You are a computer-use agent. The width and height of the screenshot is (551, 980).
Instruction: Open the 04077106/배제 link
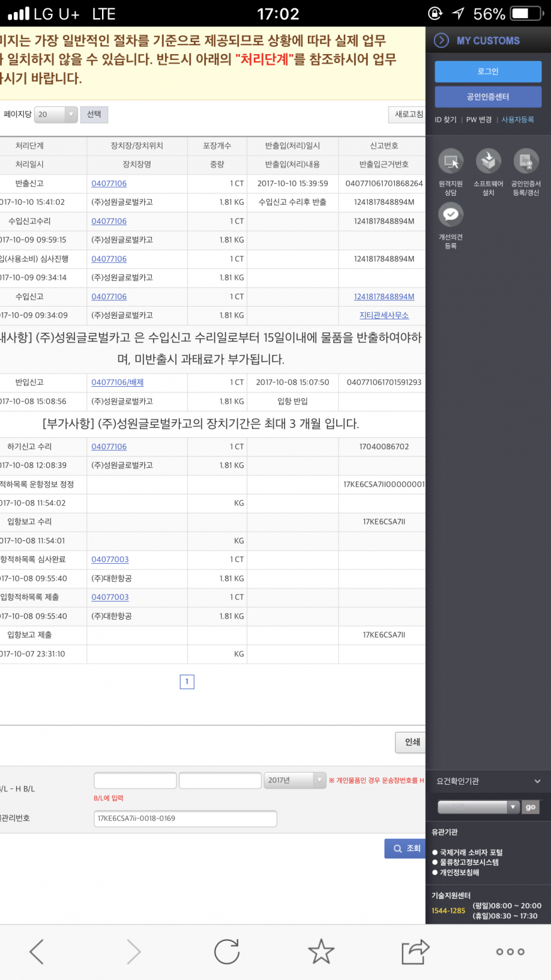coord(118,382)
